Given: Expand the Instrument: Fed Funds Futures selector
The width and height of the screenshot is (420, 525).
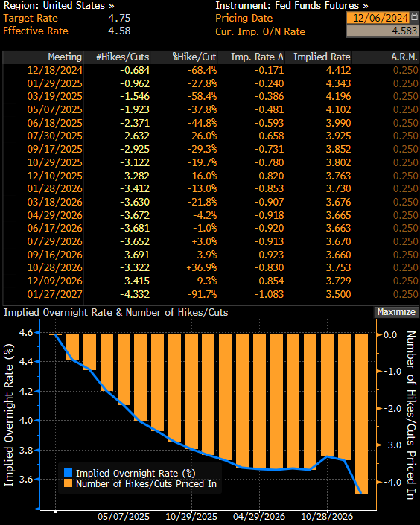Looking at the screenshot, I should point(291,6).
